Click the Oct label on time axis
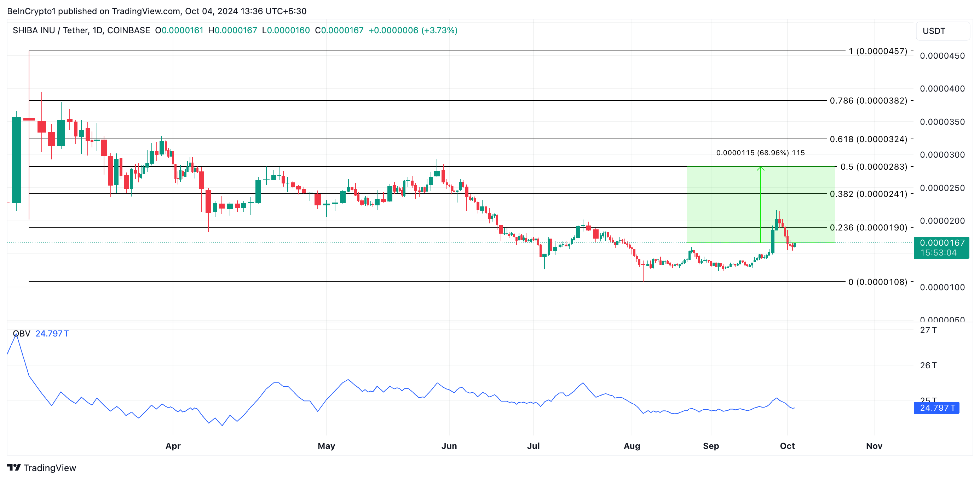This screenshot has width=980, height=480. point(787,446)
